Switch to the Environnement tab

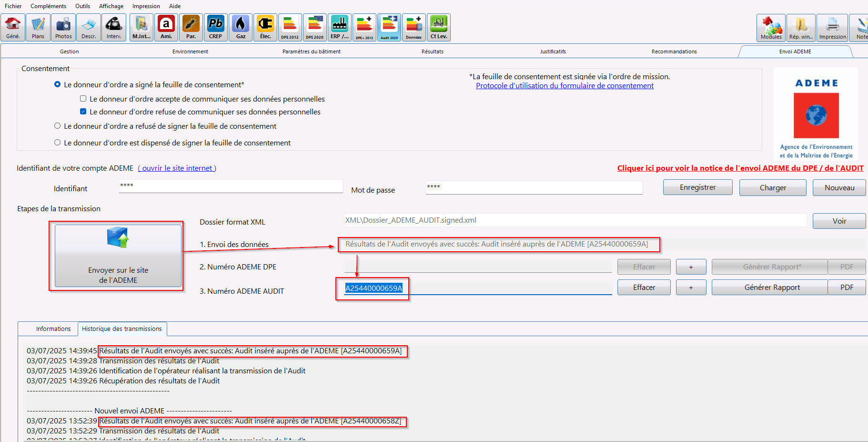[x=190, y=51]
